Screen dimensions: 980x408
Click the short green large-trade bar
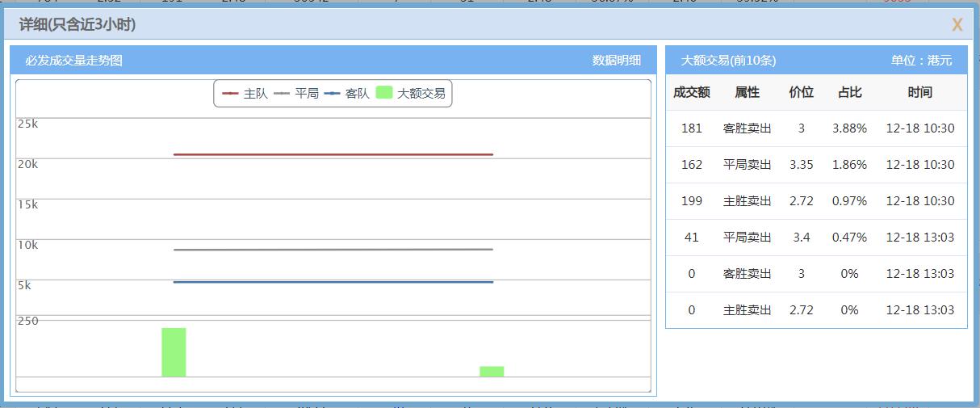(x=492, y=372)
